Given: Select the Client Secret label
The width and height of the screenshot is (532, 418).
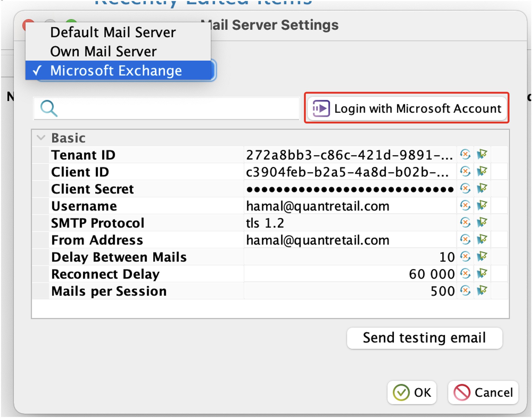Looking at the screenshot, I should [x=92, y=189].
